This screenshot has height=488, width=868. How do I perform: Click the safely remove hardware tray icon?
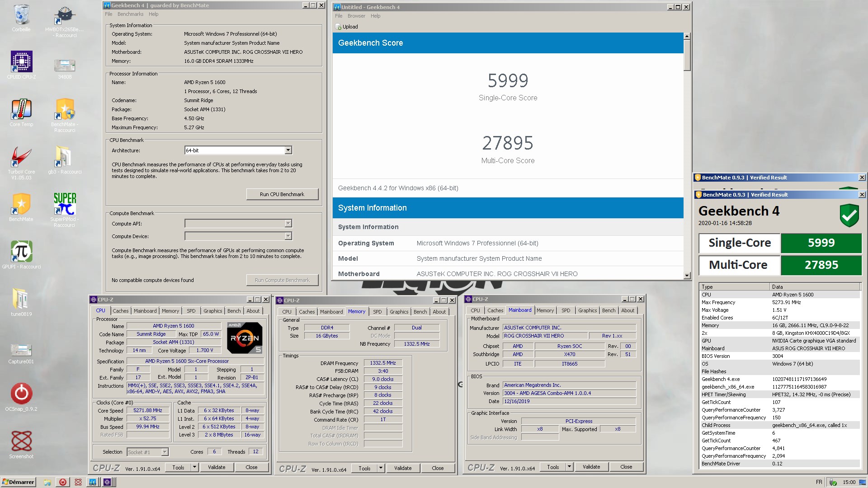(x=832, y=482)
